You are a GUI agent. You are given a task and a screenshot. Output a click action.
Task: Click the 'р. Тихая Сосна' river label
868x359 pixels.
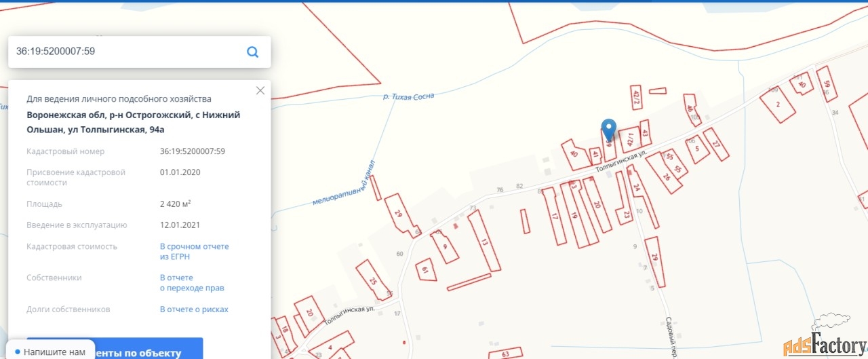tap(408, 96)
